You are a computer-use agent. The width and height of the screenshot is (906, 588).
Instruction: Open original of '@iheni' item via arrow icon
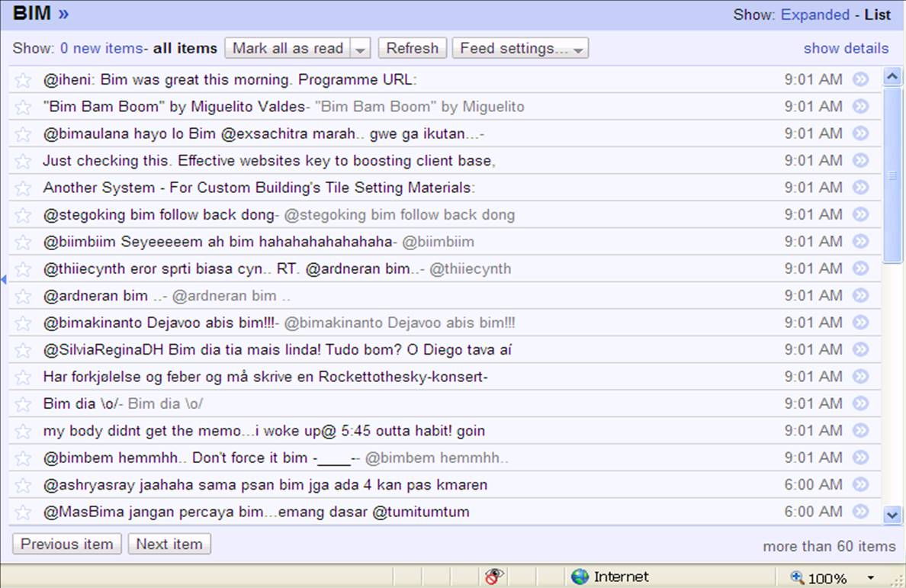[861, 79]
